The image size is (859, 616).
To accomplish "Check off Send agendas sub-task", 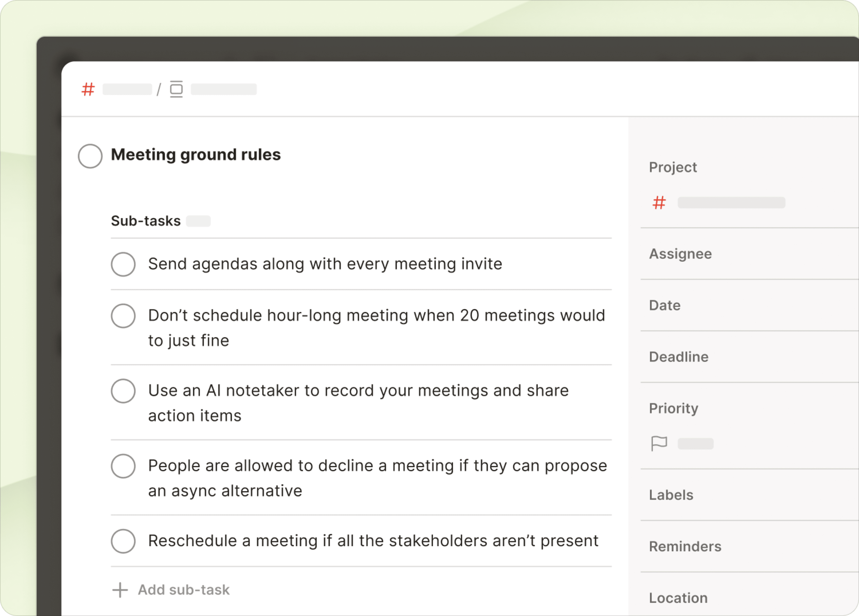I will [x=123, y=264].
